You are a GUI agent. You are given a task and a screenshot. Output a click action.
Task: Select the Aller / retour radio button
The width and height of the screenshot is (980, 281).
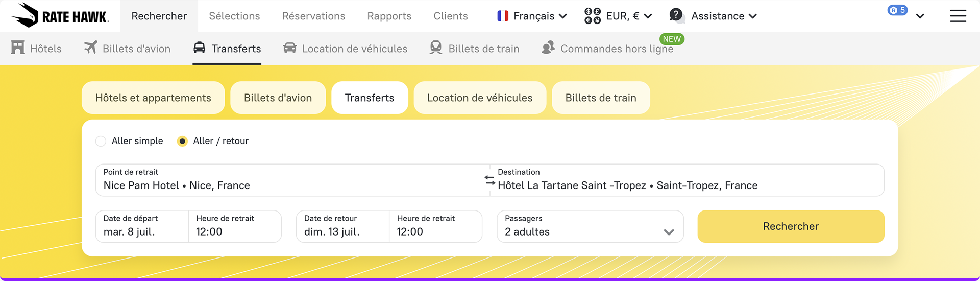tap(182, 141)
